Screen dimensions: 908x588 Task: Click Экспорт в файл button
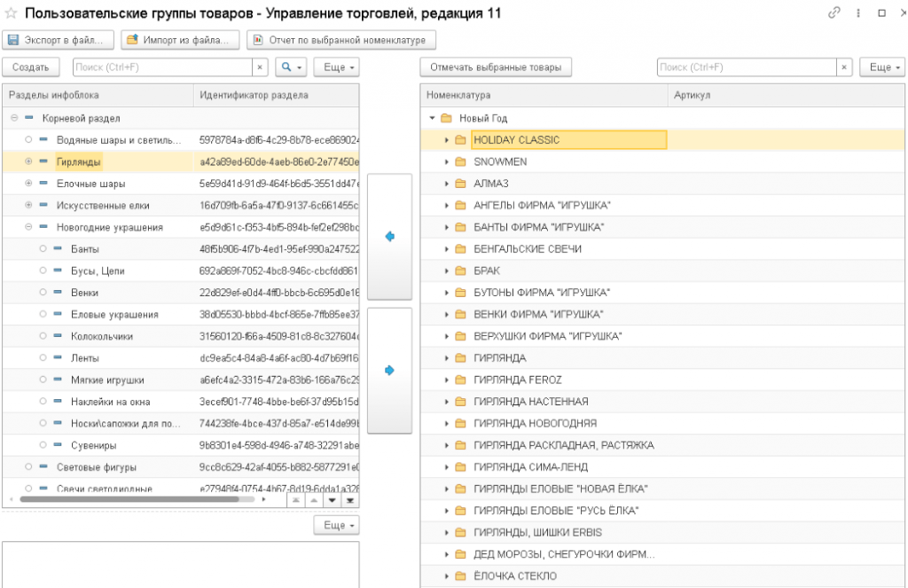coord(59,40)
